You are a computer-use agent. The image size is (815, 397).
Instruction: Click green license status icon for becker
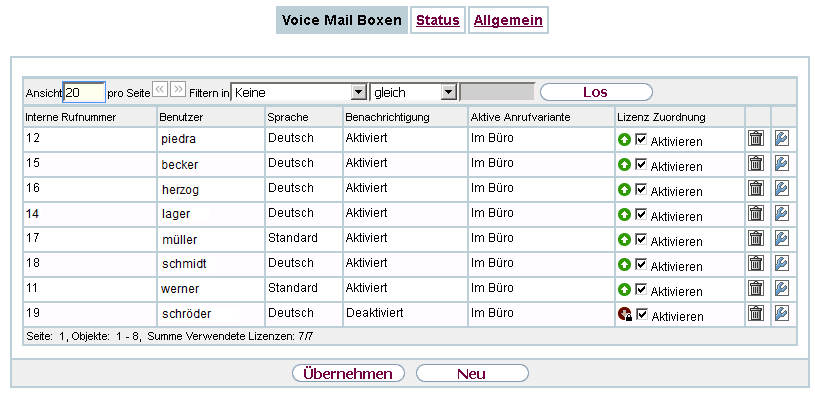[624, 165]
